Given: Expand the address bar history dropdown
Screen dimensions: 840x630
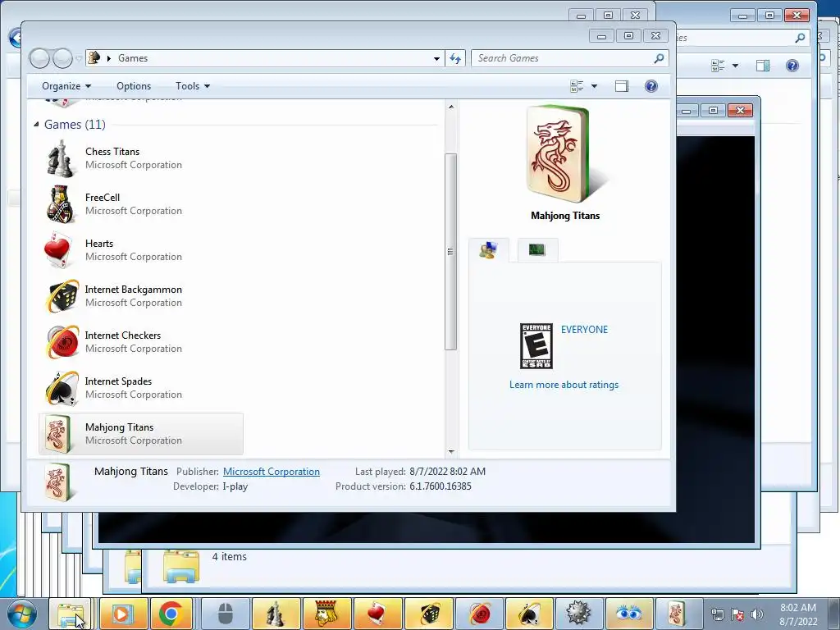Looking at the screenshot, I should 436,58.
